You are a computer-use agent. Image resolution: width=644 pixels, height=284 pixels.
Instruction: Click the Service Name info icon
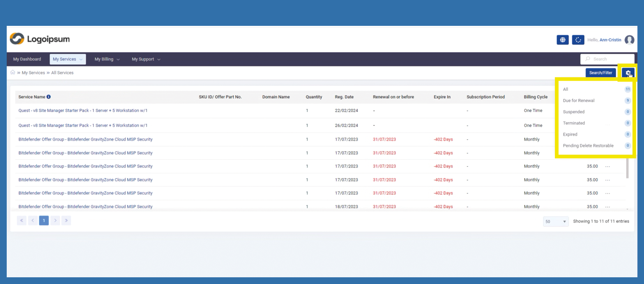pyautogui.click(x=49, y=97)
